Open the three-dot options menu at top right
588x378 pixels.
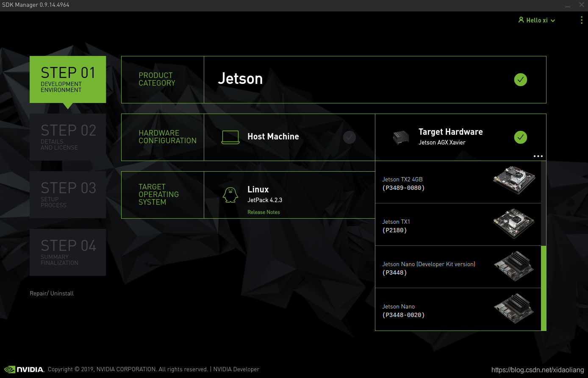tap(581, 20)
